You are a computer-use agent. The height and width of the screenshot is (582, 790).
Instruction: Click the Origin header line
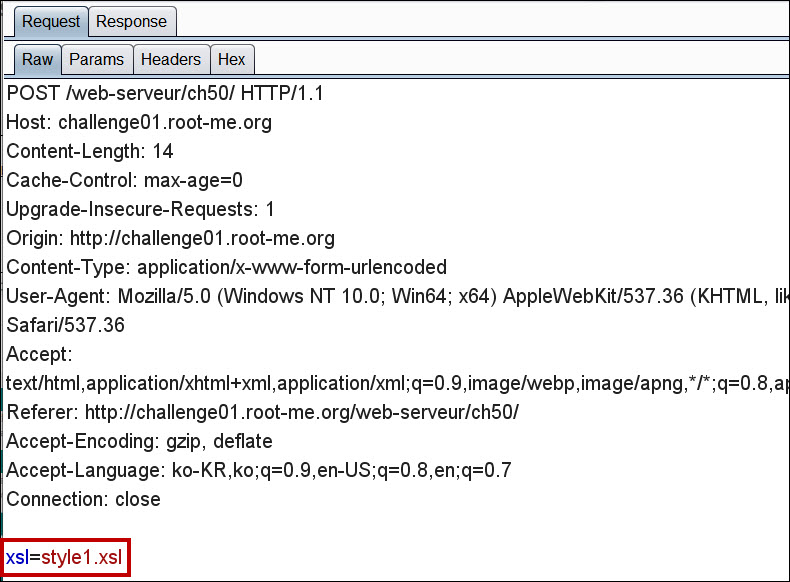pyautogui.click(x=171, y=238)
